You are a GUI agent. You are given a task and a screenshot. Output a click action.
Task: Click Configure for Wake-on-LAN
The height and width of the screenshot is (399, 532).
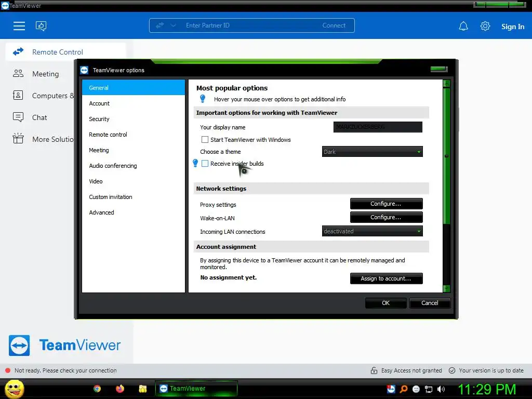(386, 217)
